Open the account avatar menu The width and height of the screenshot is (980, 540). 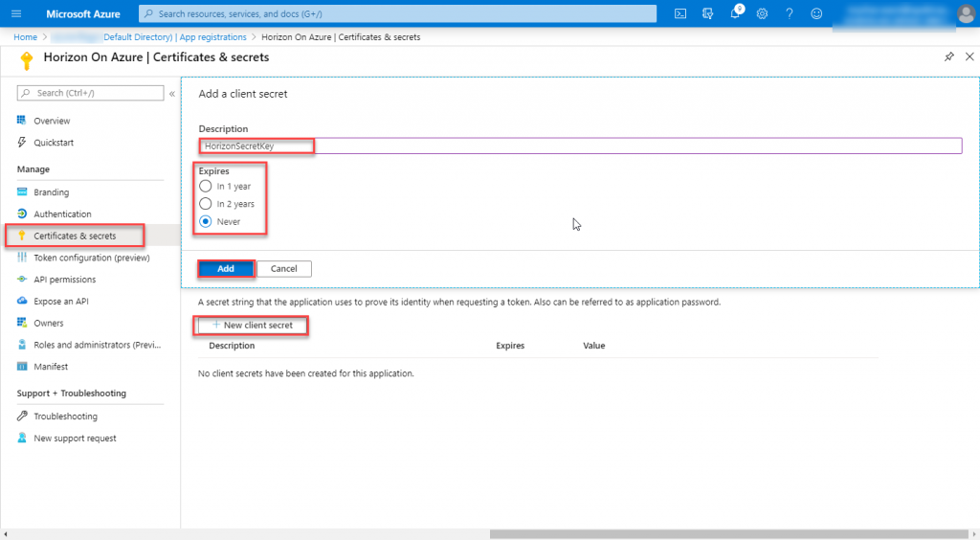coord(966,13)
